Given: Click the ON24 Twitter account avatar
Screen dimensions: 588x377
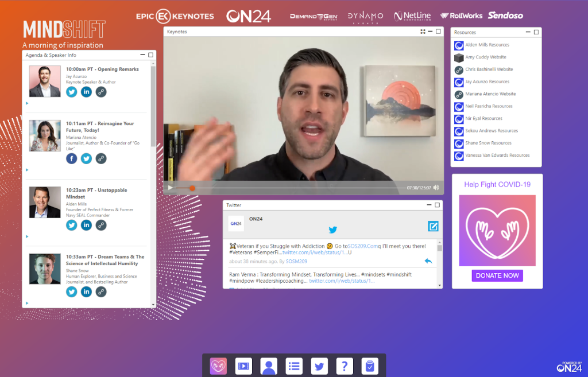Looking at the screenshot, I should point(236,223).
